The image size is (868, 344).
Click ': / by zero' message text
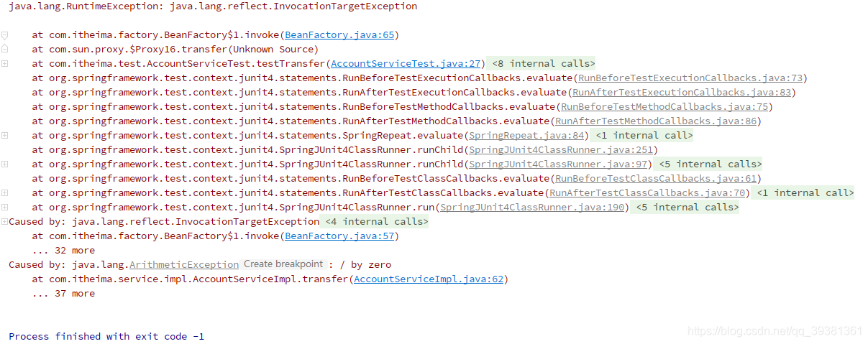point(360,264)
